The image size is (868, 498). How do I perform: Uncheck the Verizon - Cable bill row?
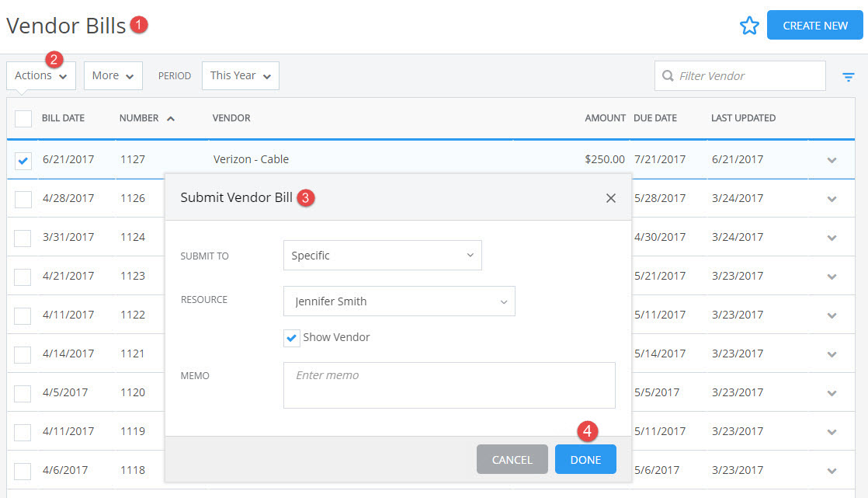point(23,159)
